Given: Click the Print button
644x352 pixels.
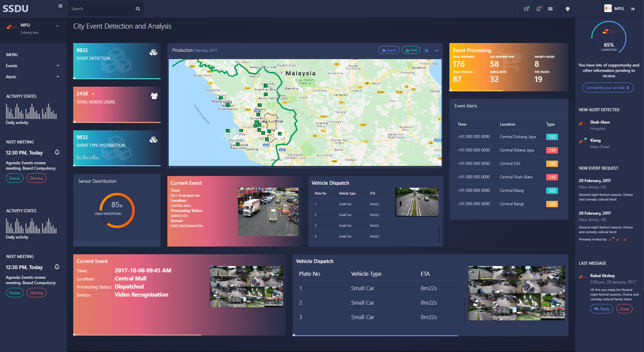Looking at the screenshot, I should [x=411, y=50].
